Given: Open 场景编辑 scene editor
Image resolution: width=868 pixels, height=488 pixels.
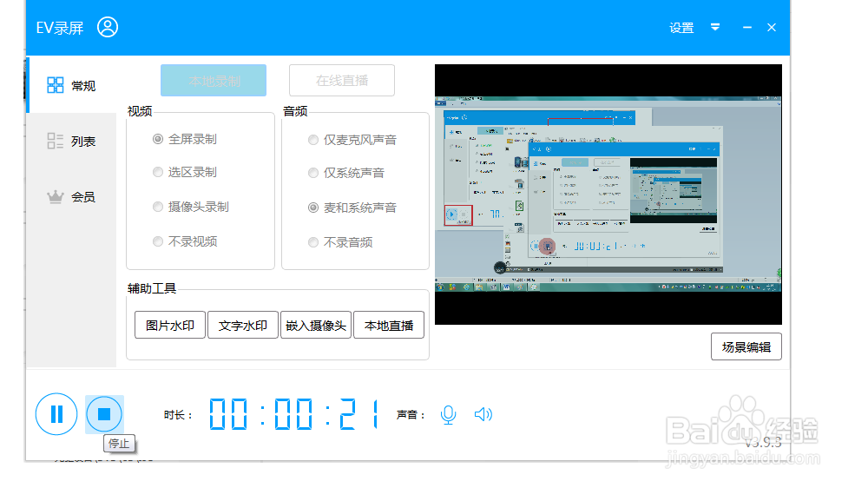Looking at the screenshot, I should tap(746, 346).
